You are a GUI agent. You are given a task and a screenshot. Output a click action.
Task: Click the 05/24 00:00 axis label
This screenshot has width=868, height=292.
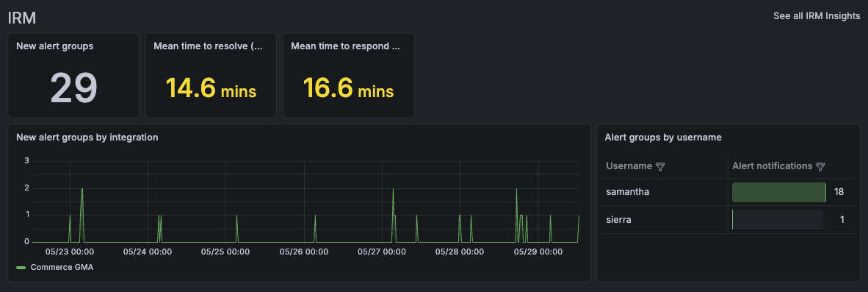tap(148, 252)
